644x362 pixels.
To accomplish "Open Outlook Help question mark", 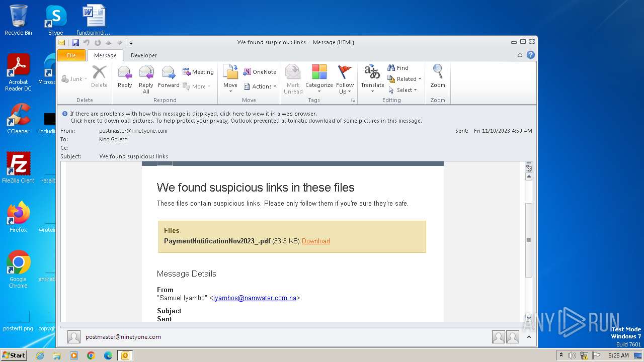I will point(530,55).
